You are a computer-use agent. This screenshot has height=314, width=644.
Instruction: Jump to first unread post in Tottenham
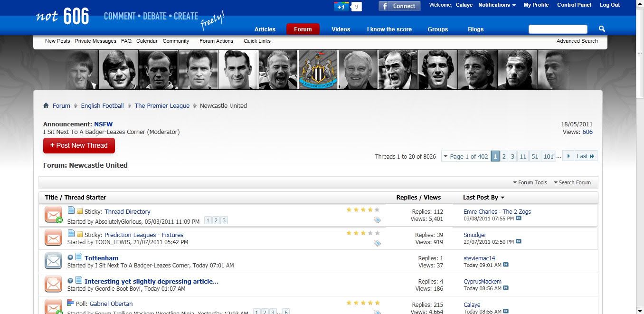70,257
